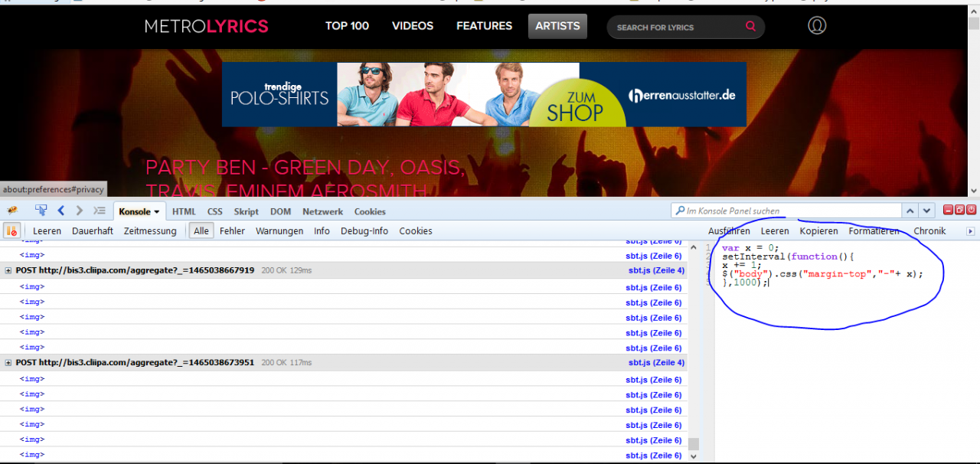
Task: Click the page scrollbar down arrow
Action: pyautogui.click(x=974, y=191)
